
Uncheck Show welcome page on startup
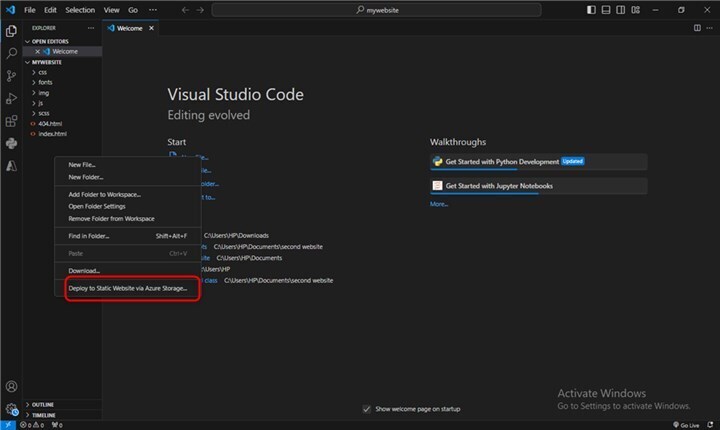point(366,409)
